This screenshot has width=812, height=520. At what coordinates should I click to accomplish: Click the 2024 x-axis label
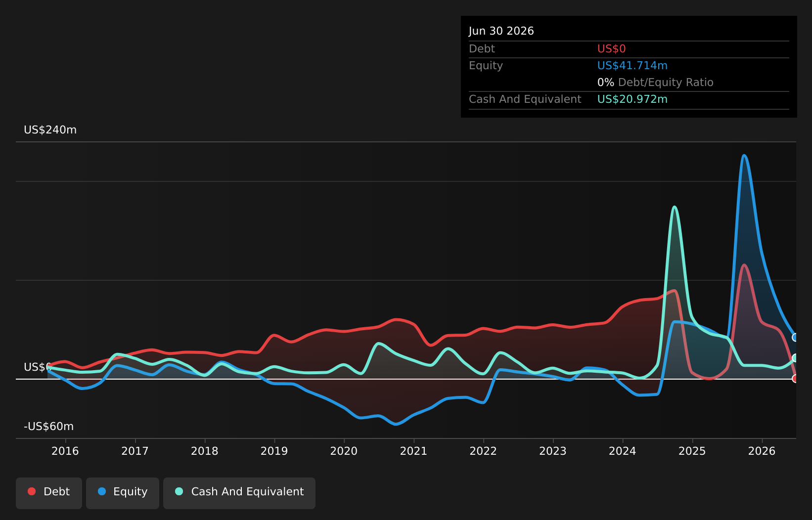tap(623, 451)
